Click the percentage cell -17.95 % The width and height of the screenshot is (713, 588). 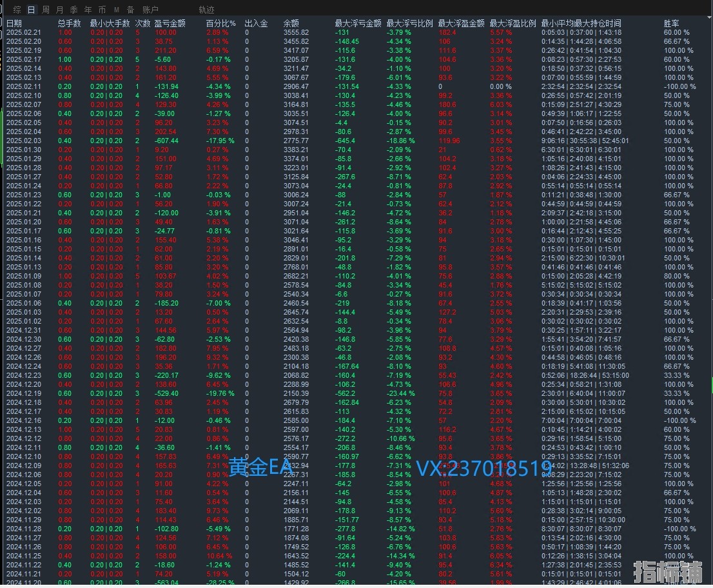click(x=220, y=141)
